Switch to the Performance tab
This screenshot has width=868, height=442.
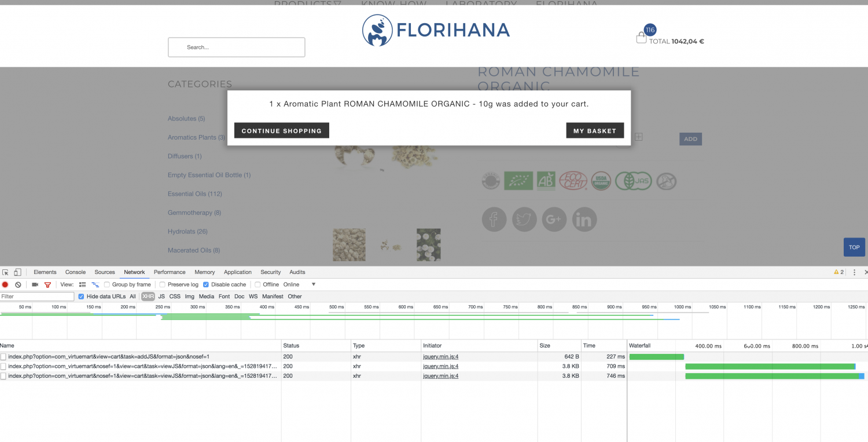click(x=170, y=272)
